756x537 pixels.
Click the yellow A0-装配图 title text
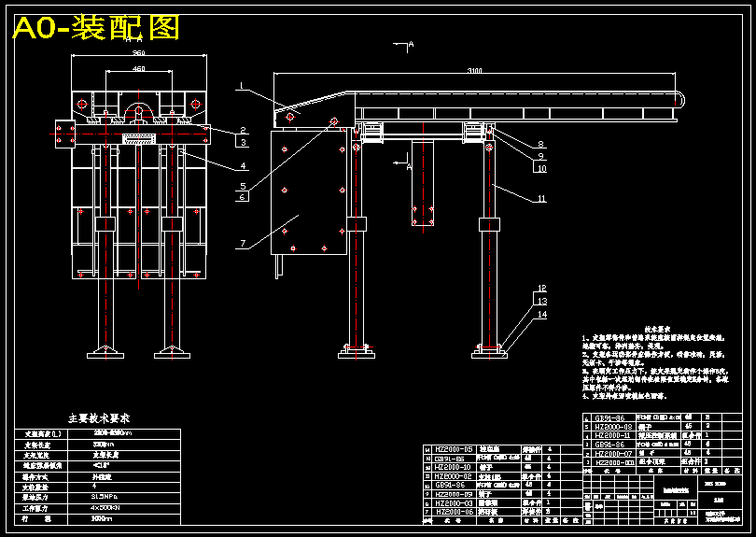click(x=96, y=28)
